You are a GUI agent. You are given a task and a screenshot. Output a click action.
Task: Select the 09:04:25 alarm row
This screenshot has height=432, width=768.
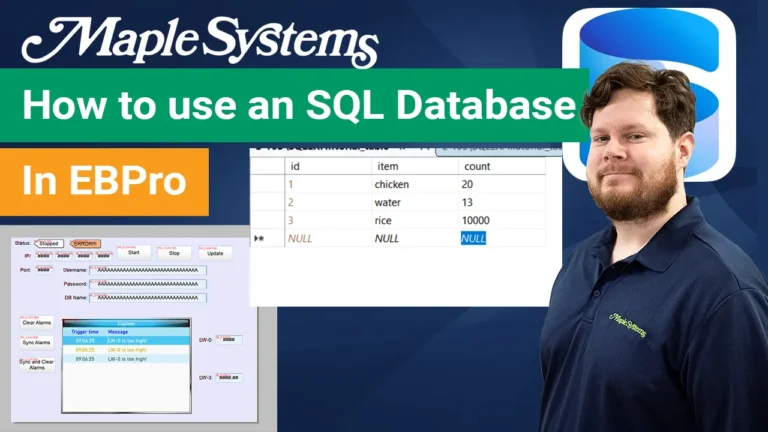(x=126, y=340)
